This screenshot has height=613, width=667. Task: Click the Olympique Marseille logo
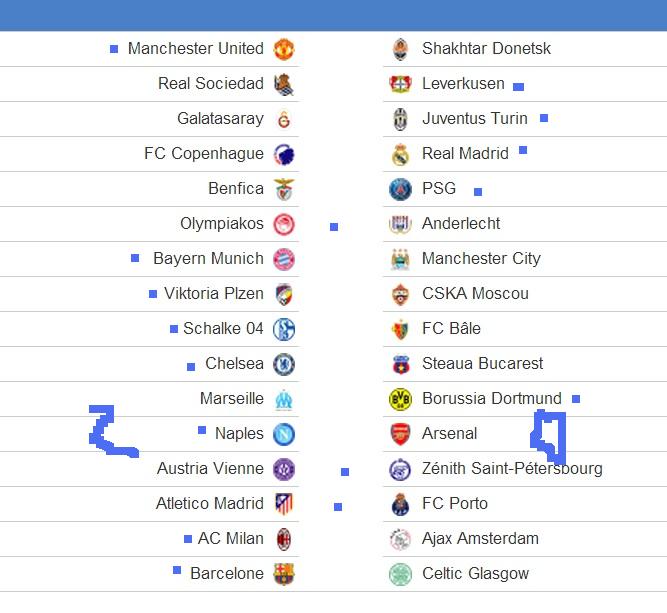pyautogui.click(x=284, y=399)
